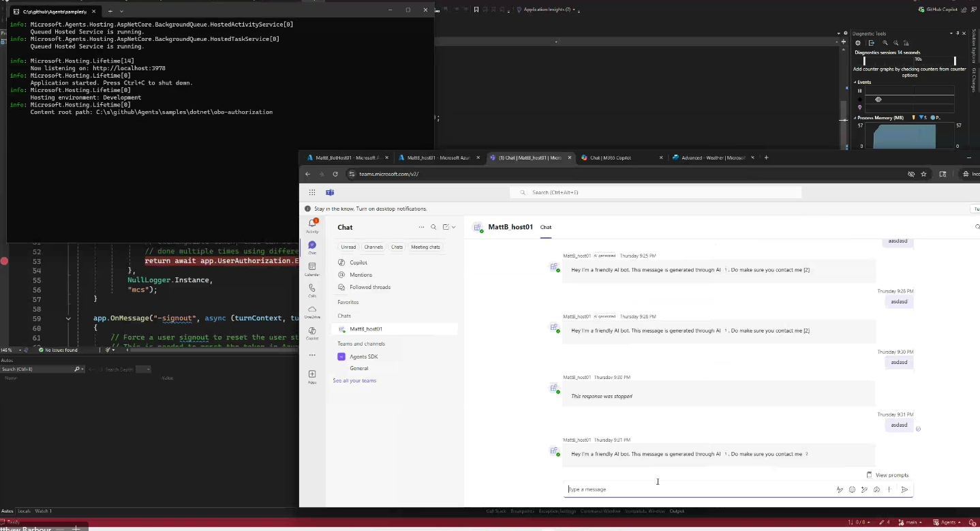Switch to the Chat | M365 Copilot browser tab
Screen dimensions: 980x531
click(622, 157)
